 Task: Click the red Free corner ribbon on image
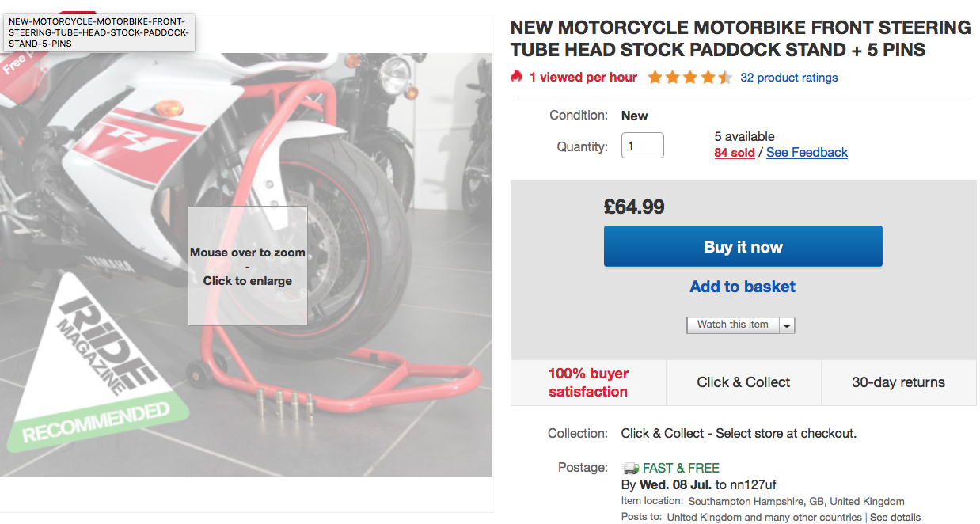(16, 64)
